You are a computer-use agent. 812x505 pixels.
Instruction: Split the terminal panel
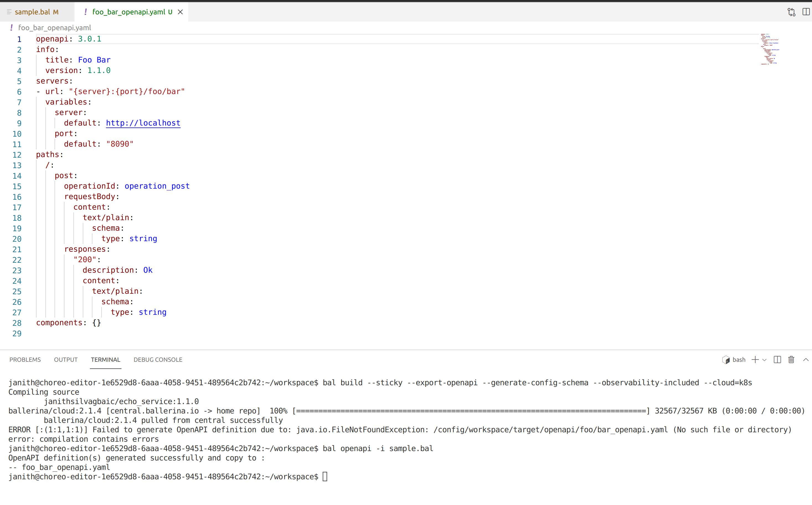tap(777, 360)
